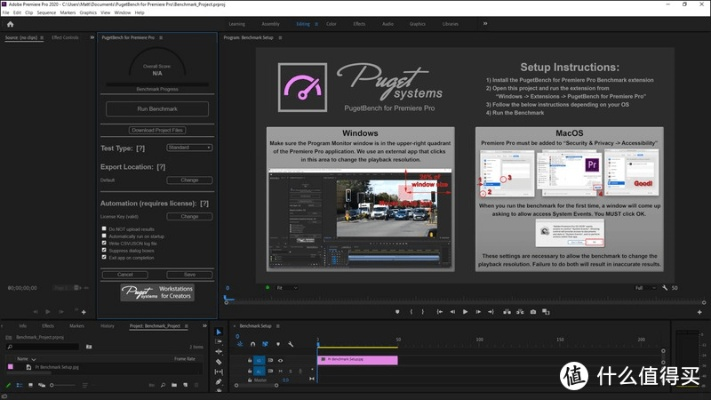Switch to the Color workspace tab
This screenshot has height=400, width=711.
point(331,22)
